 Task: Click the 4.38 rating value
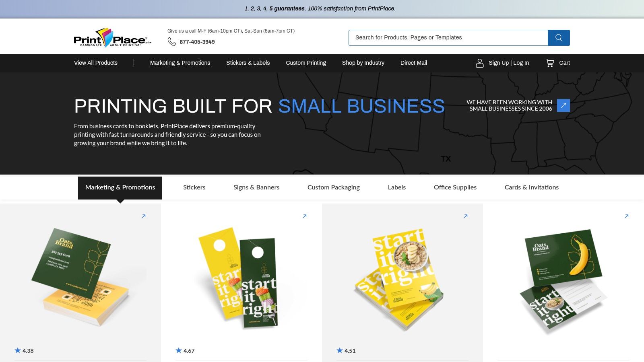[x=28, y=351]
